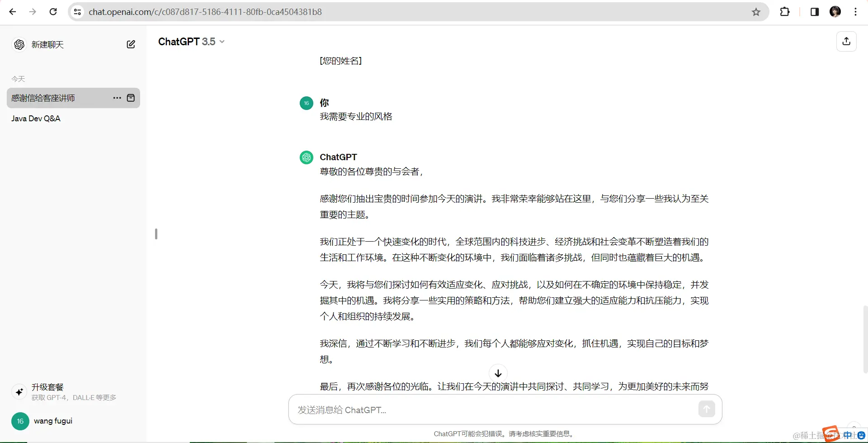
Task: Click the greeting line 尊敬的各位尊贵的与会者
Action: 372,171
